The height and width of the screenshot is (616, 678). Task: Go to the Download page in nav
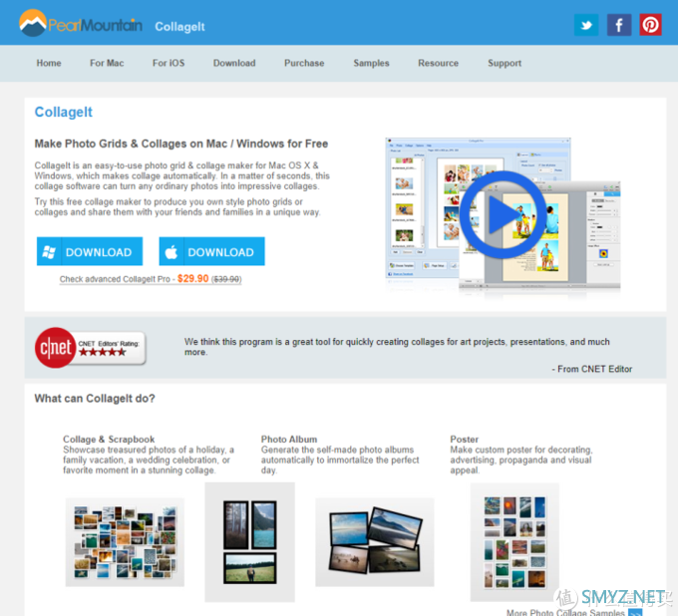234,63
